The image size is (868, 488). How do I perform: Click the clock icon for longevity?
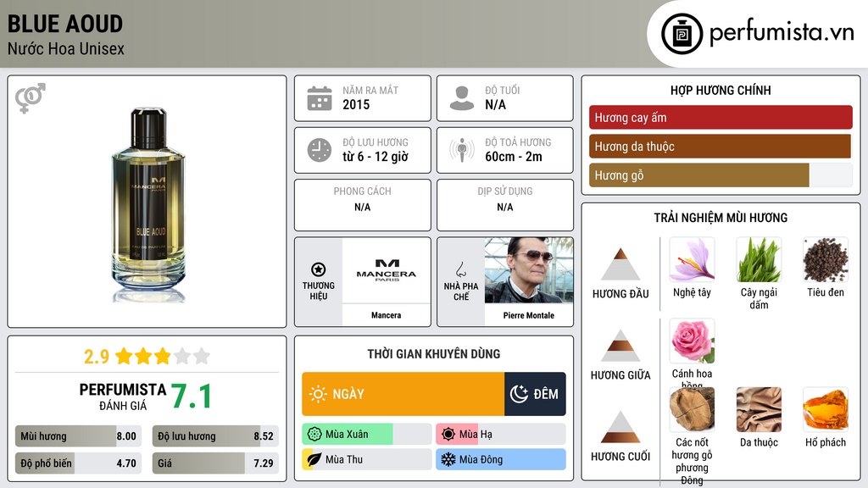(x=319, y=150)
